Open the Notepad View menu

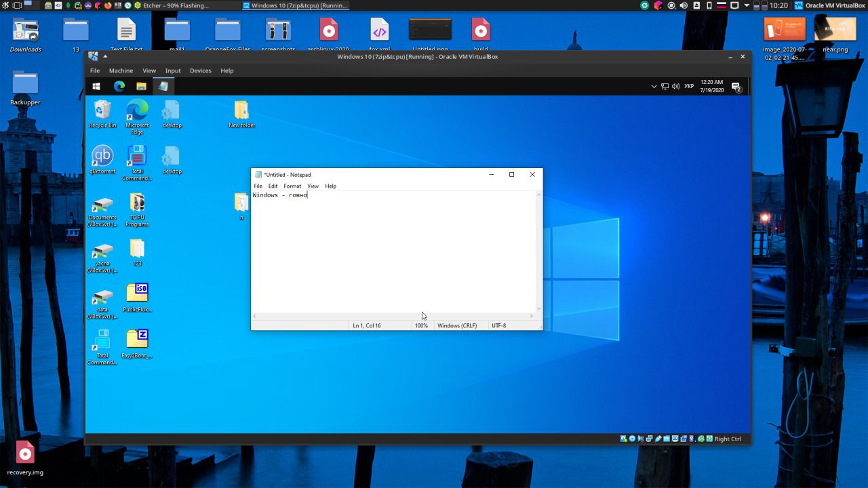pyautogui.click(x=313, y=186)
